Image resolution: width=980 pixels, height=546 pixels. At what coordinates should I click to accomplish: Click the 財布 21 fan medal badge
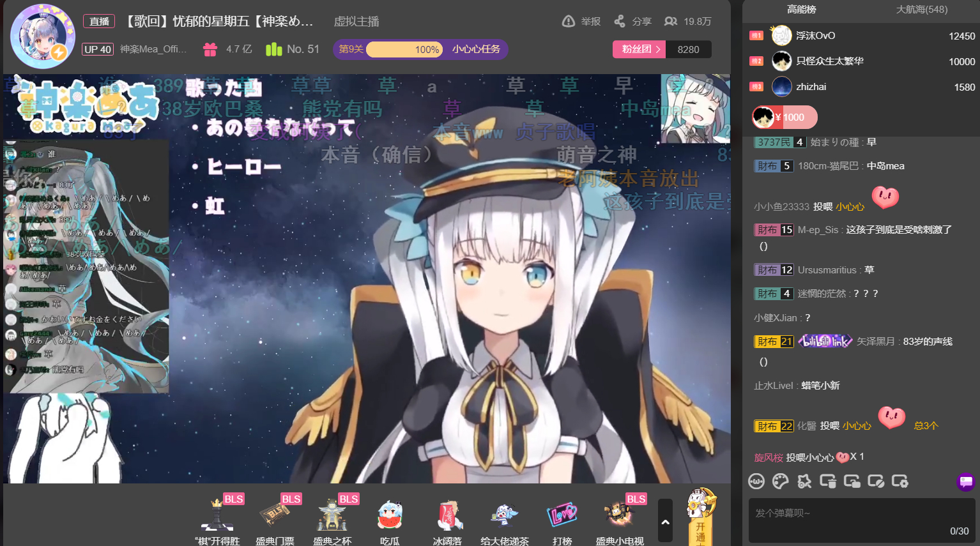[x=774, y=342]
